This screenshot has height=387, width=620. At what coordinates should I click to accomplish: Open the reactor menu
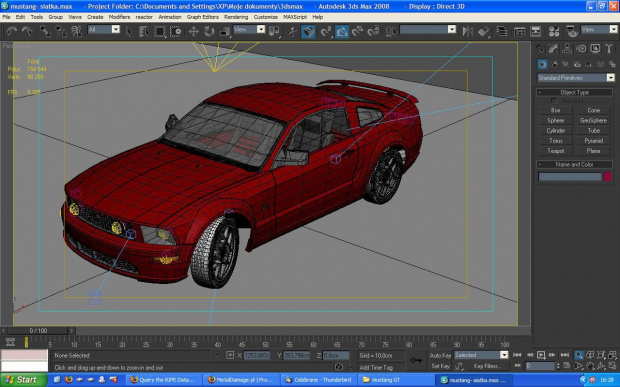click(144, 17)
